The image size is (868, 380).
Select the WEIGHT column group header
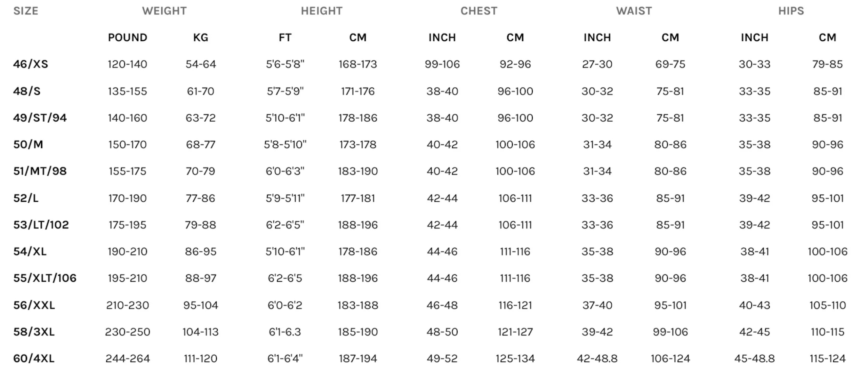tap(164, 11)
